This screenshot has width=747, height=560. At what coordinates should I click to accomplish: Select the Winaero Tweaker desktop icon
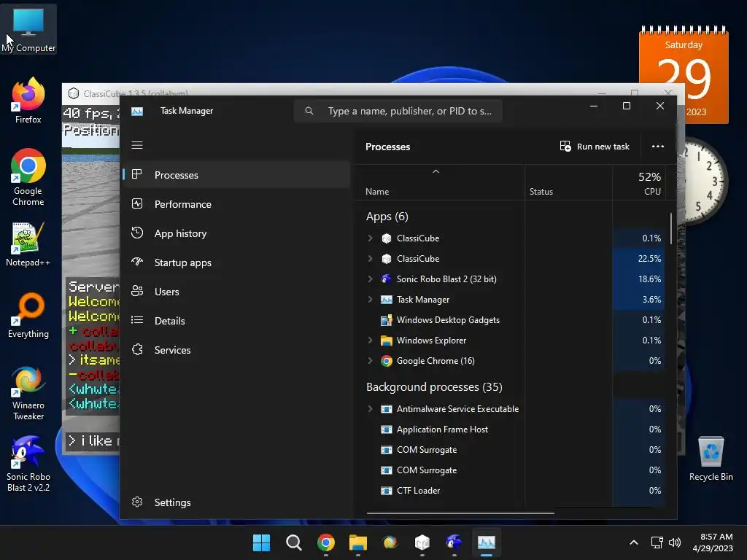click(x=28, y=393)
